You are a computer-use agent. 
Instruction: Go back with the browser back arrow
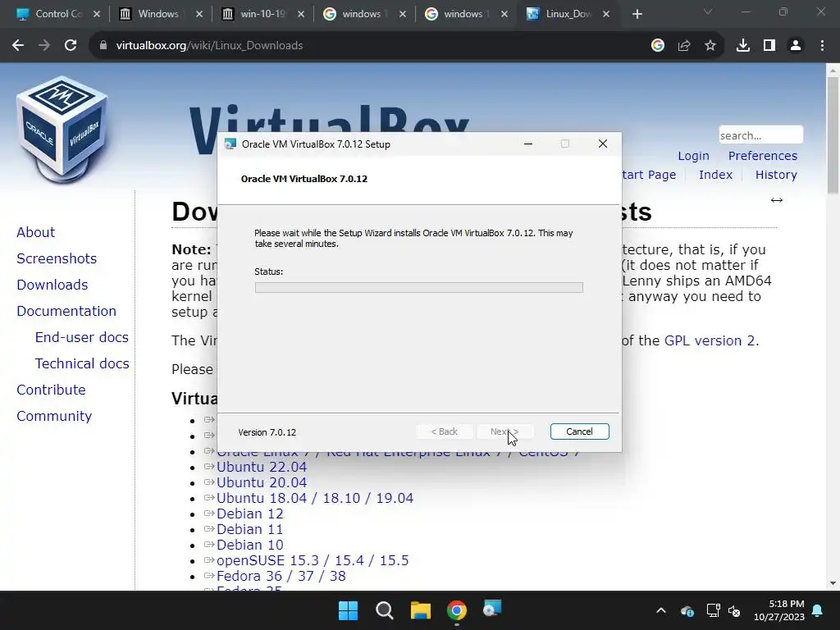pyautogui.click(x=18, y=46)
